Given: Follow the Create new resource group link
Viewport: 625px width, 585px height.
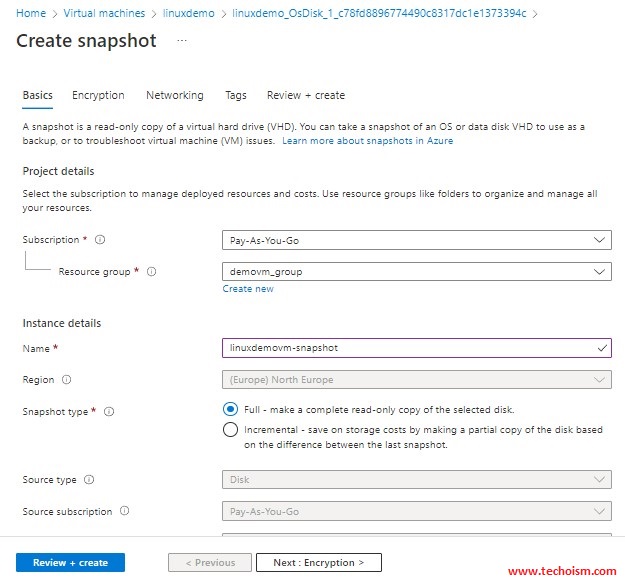Looking at the screenshot, I should pos(248,289).
